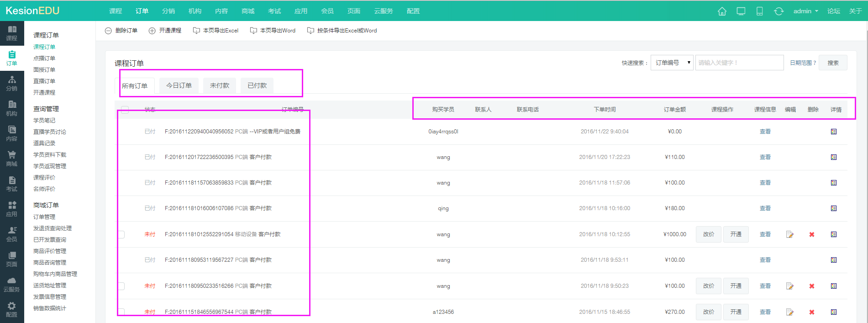Click the 本页导出Excel toolbar option
868x323 pixels.
point(216,31)
